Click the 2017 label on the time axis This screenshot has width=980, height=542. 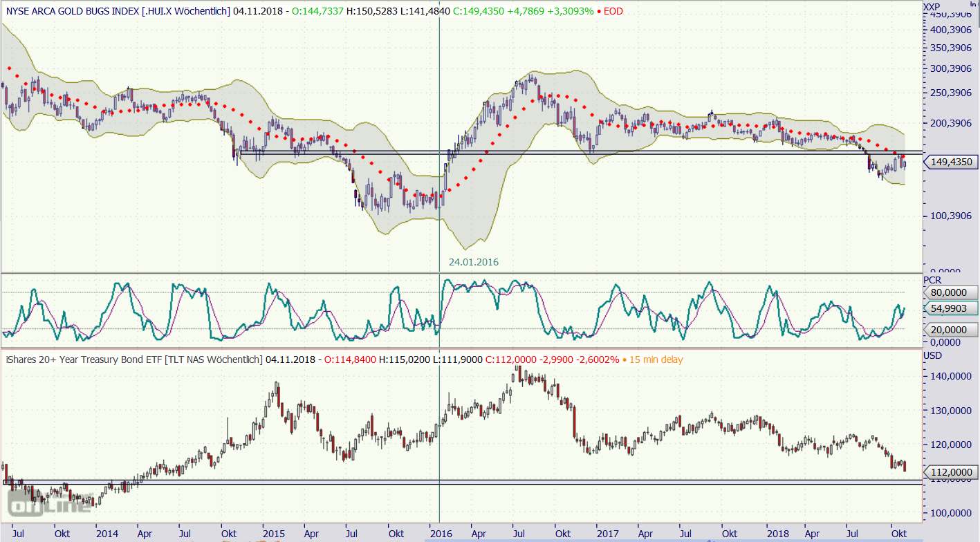[x=607, y=534]
